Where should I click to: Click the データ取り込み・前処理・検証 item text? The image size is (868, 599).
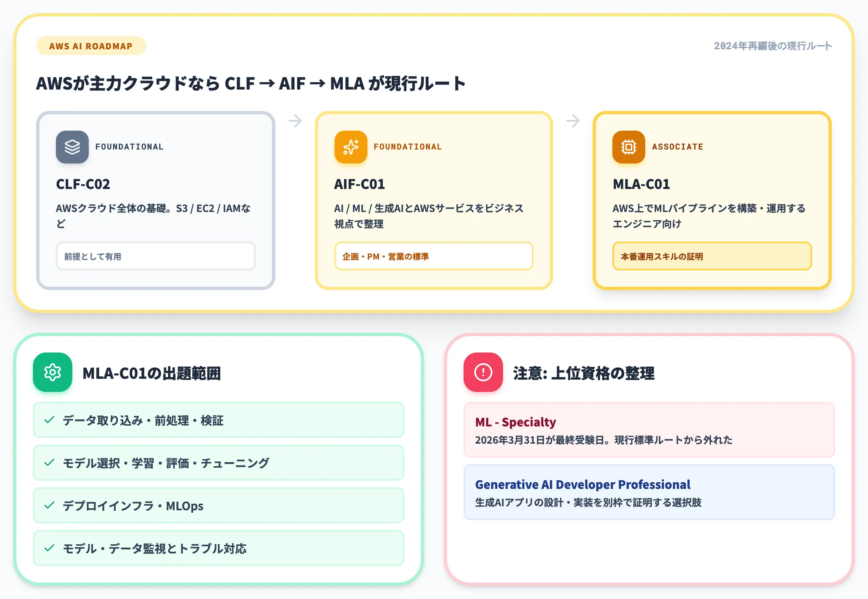point(143,420)
